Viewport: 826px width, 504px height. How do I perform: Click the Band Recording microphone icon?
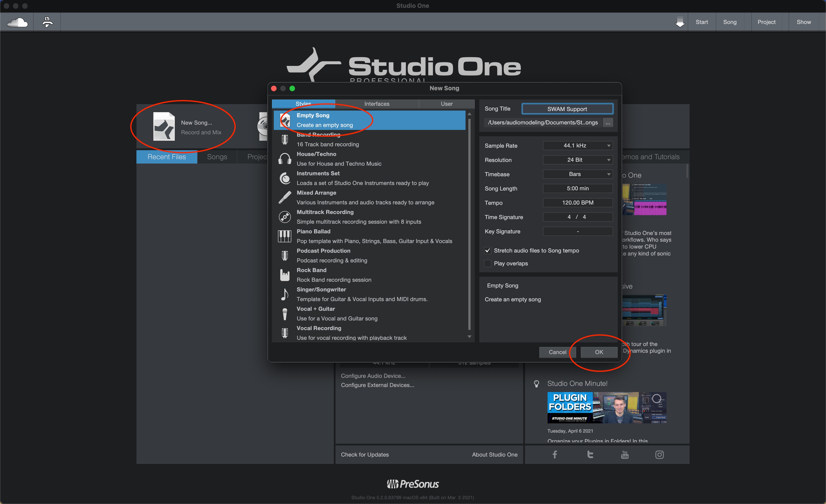coord(285,139)
